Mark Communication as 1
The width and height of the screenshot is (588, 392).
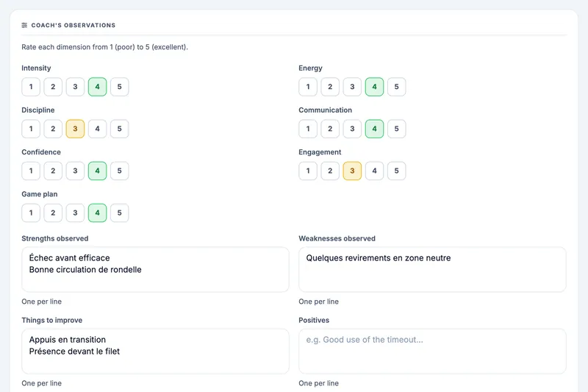pyautogui.click(x=308, y=129)
